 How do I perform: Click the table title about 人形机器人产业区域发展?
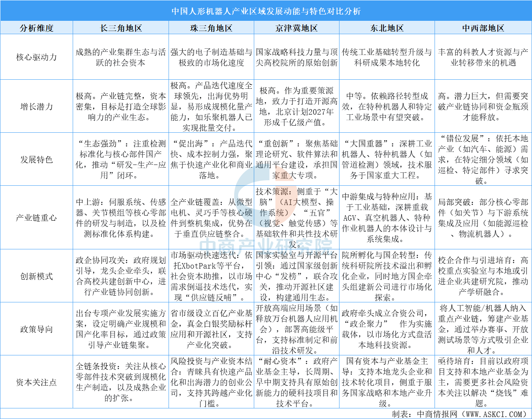(x=266, y=11)
